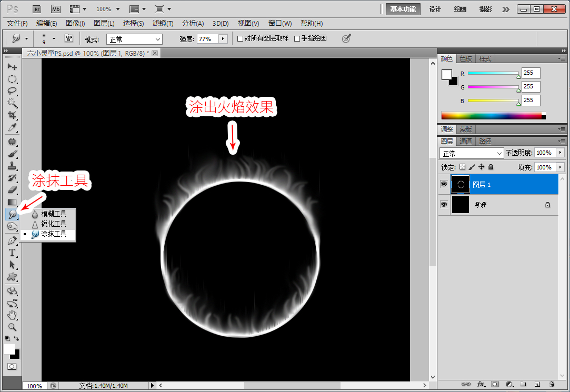570x392 pixels.
Task: Select the 绘画 workspace
Action: pos(460,9)
